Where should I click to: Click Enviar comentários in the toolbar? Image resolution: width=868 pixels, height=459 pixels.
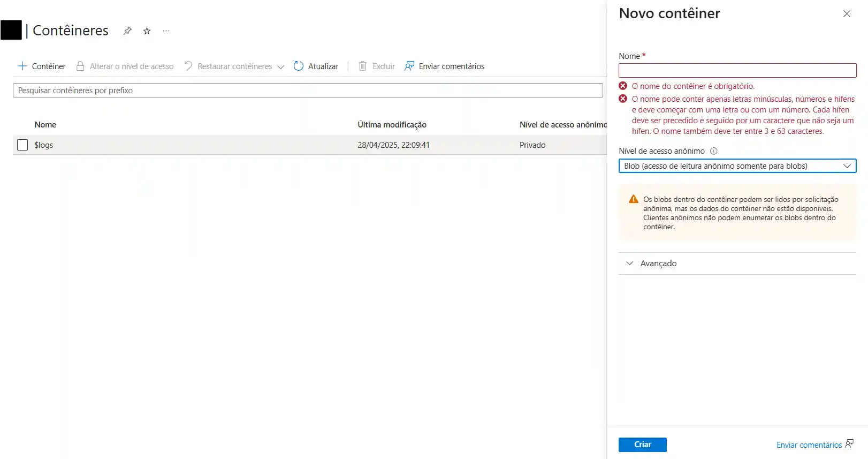445,66
